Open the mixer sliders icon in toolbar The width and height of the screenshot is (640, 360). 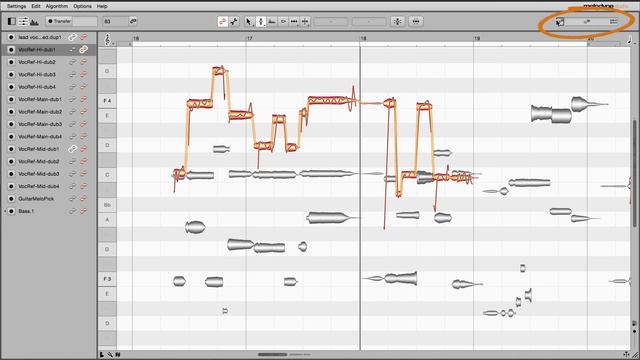[x=23, y=21]
